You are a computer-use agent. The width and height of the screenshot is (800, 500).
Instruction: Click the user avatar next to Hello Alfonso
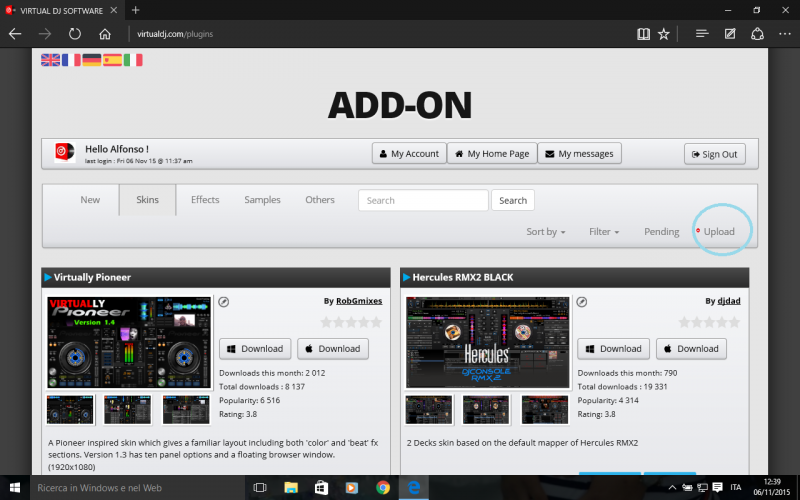pos(65,153)
